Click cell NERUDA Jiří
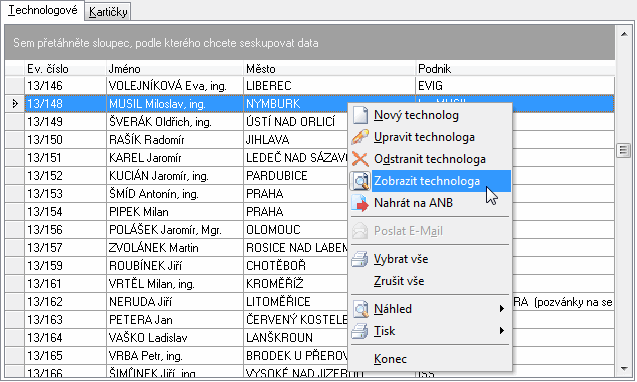637x382 pixels. coord(175,302)
